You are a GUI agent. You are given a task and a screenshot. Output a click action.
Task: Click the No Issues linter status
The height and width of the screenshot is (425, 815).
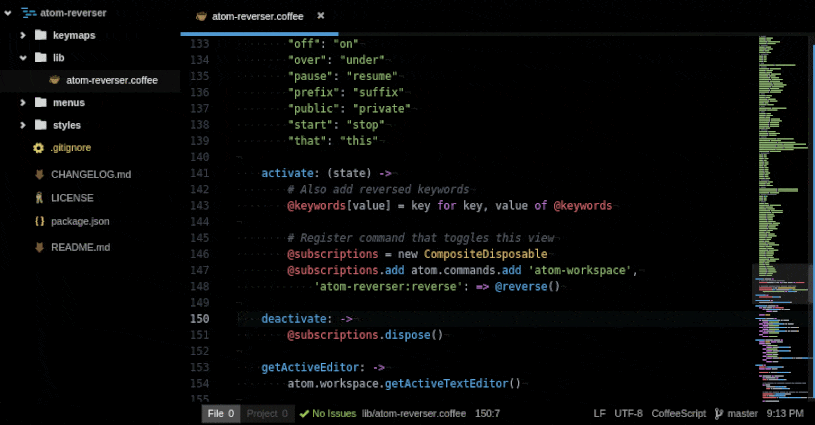(334, 414)
